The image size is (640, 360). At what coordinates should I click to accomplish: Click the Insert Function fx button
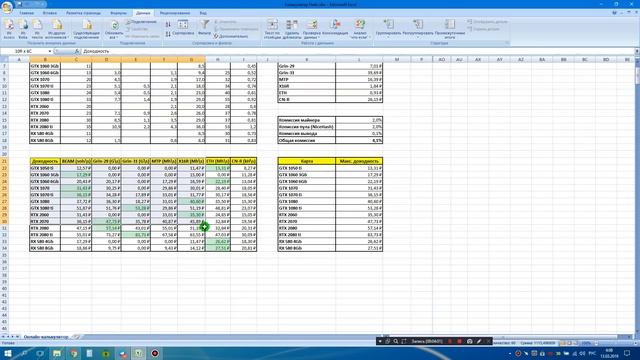[77, 51]
